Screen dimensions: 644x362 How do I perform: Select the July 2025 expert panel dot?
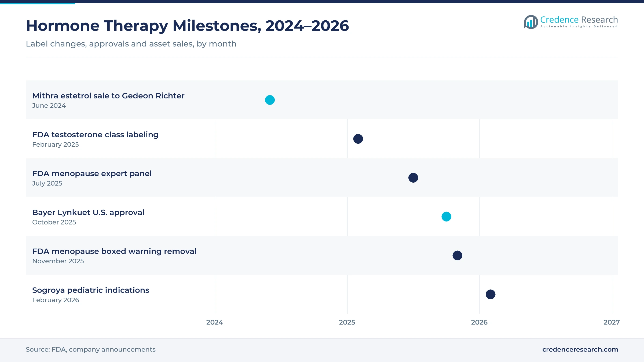[413, 178]
